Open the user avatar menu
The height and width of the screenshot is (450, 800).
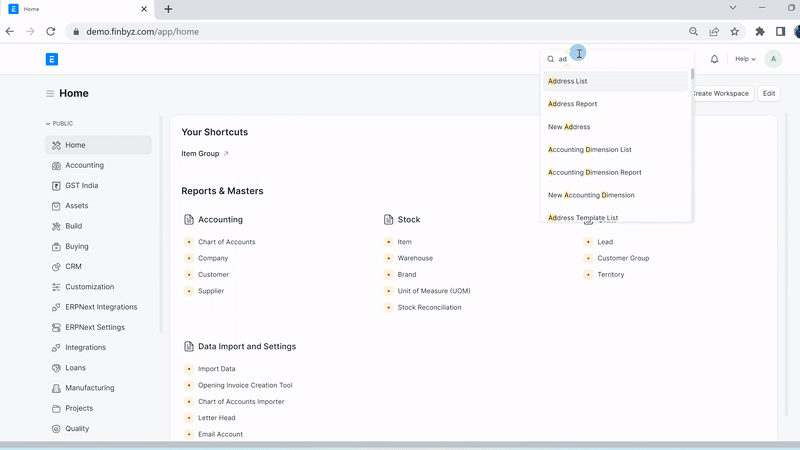(x=773, y=59)
